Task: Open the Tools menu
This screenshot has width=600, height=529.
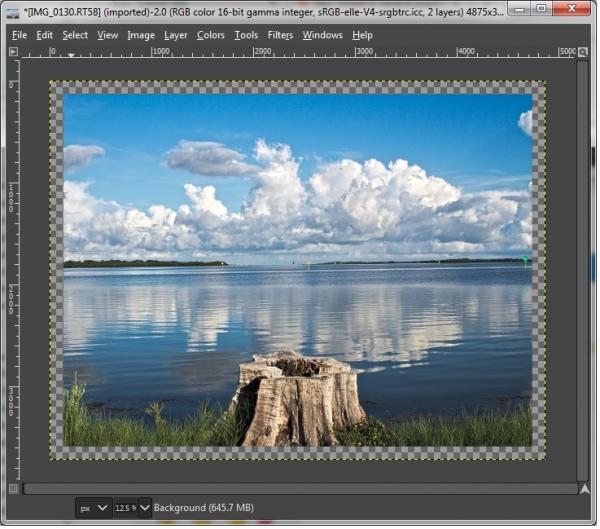Action: pos(247,35)
